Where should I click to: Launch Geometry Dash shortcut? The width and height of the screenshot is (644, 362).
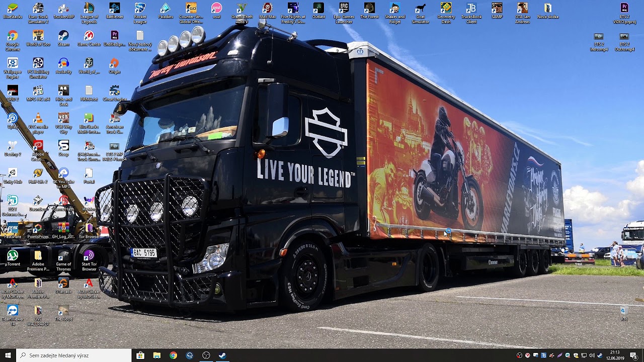point(446,13)
